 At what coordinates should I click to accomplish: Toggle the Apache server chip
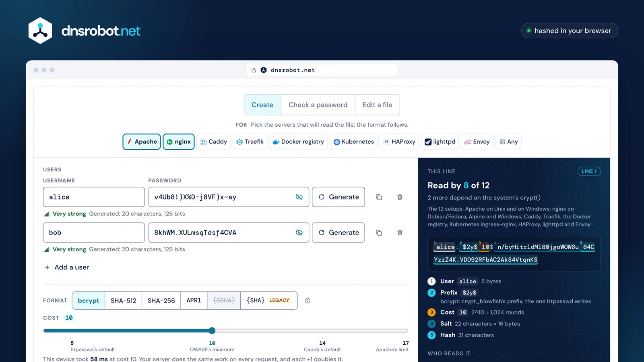(142, 142)
